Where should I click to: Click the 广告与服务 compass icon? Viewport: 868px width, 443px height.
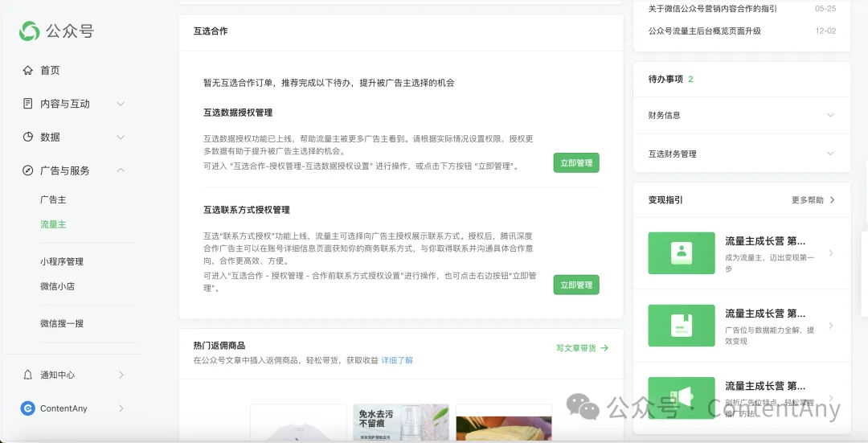[27, 170]
